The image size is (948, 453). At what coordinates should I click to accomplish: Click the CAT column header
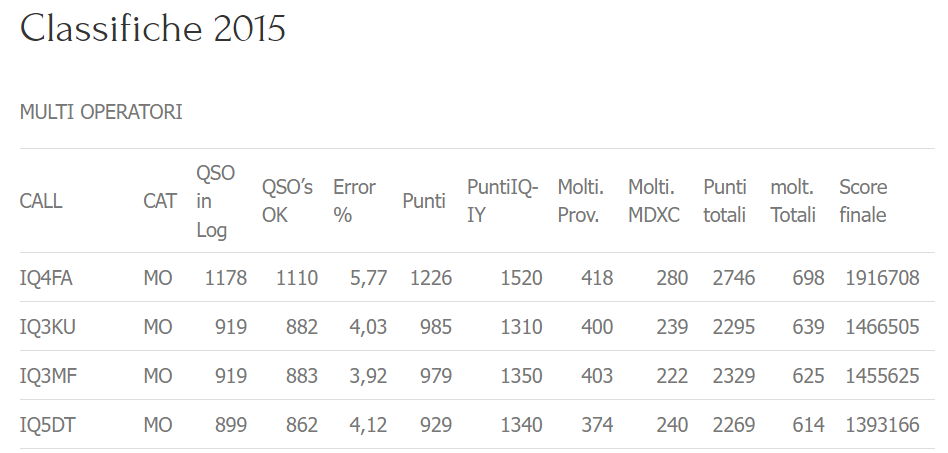coord(160,201)
